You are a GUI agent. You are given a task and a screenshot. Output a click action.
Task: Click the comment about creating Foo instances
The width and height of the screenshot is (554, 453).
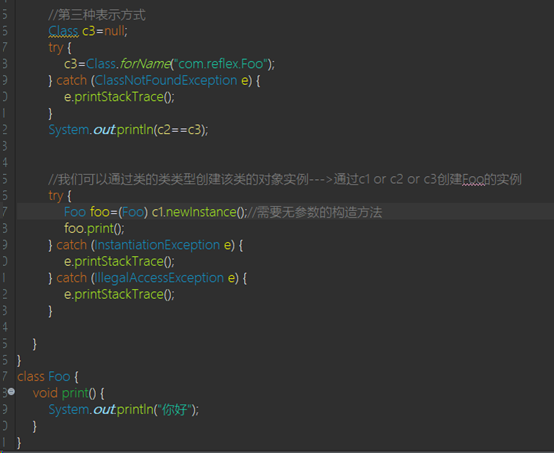[285, 180]
